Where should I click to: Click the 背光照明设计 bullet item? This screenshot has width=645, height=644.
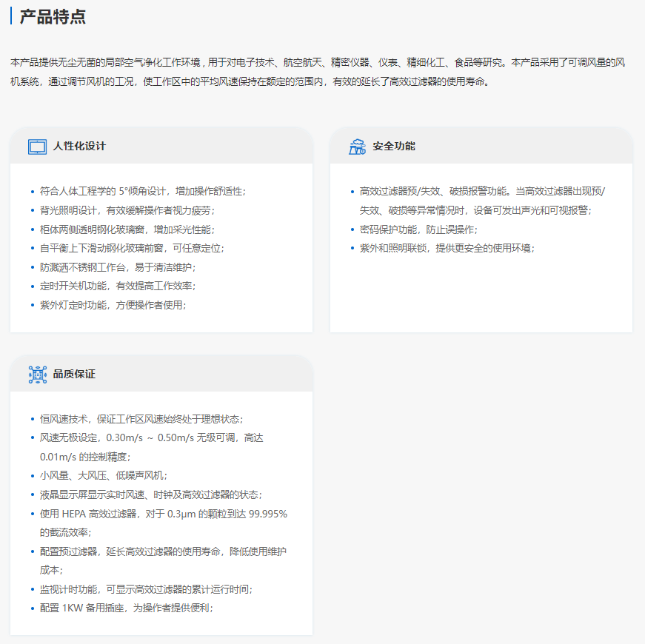pos(127,210)
